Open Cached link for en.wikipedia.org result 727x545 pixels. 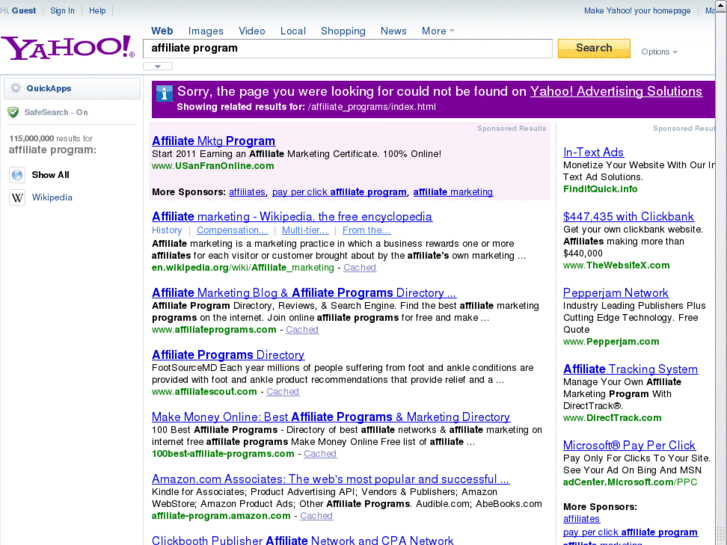360,268
